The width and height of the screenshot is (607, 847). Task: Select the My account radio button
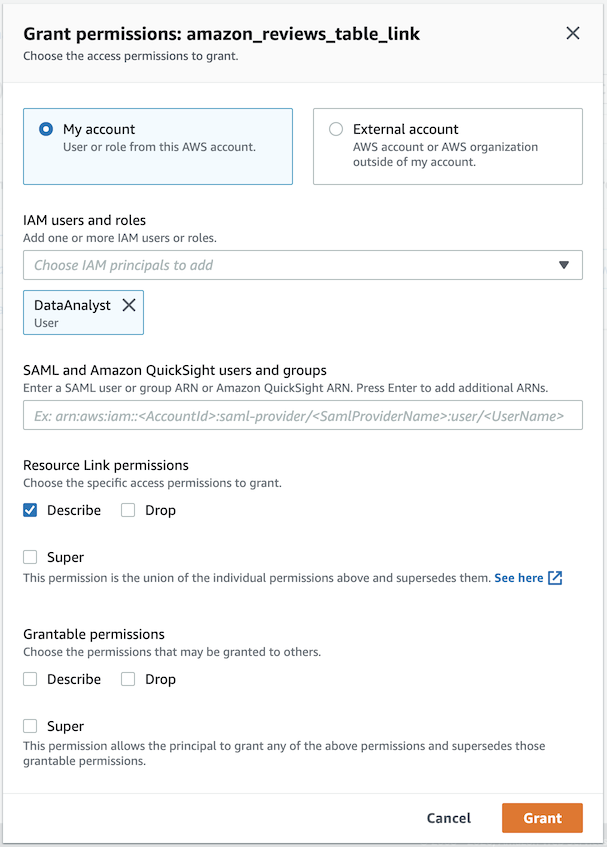[45, 129]
